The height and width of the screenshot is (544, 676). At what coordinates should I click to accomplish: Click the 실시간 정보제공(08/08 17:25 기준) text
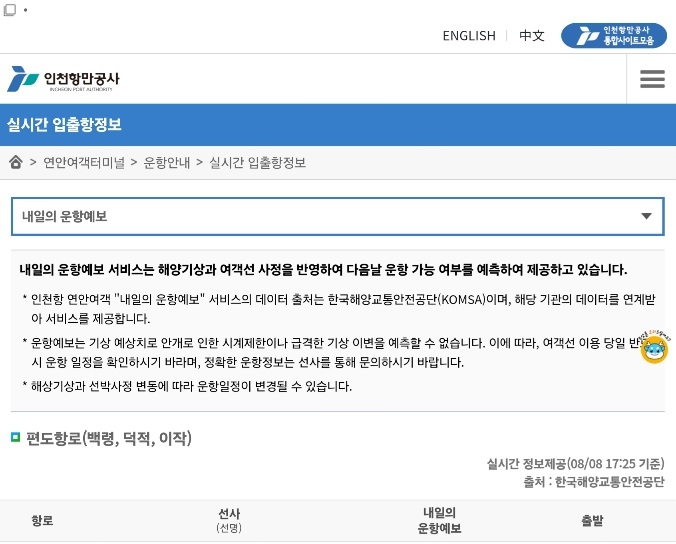pos(576,464)
